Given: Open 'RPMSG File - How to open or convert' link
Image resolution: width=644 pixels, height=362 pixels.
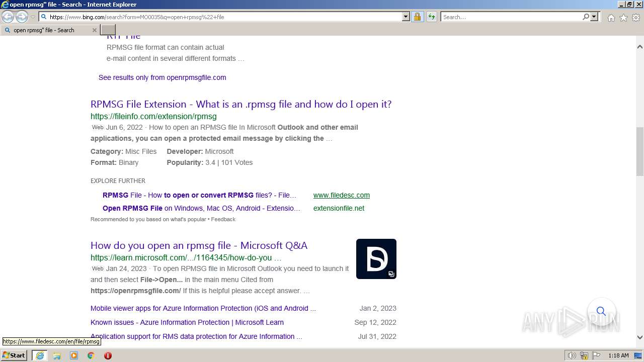Looking at the screenshot, I should point(200,195).
